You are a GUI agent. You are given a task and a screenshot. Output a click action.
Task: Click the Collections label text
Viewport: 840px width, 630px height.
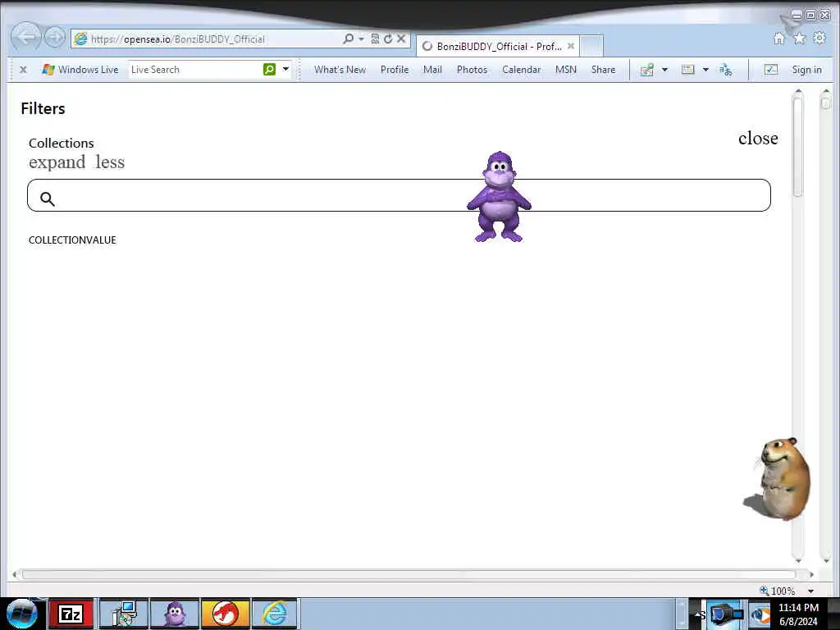(x=61, y=143)
